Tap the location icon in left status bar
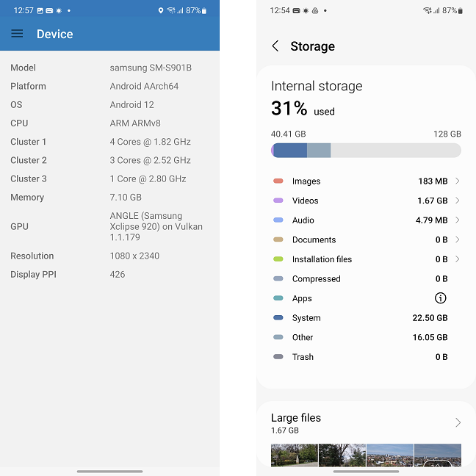 coord(161,10)
